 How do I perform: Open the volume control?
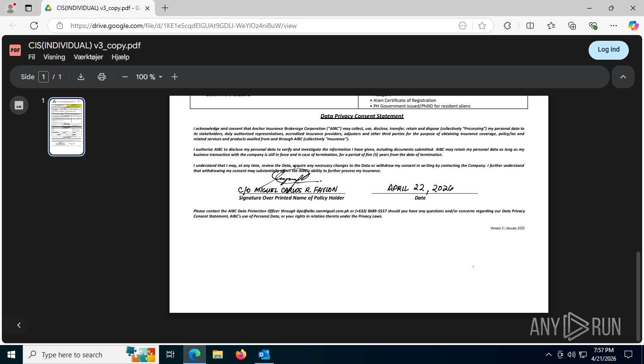click(571, 355)
